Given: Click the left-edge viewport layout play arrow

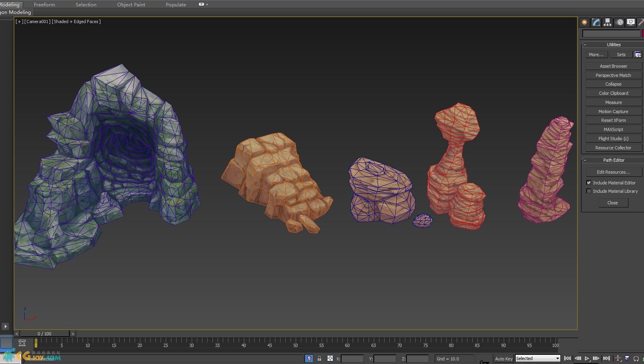Looking at the screenshot, I should [x=5, y=327].
